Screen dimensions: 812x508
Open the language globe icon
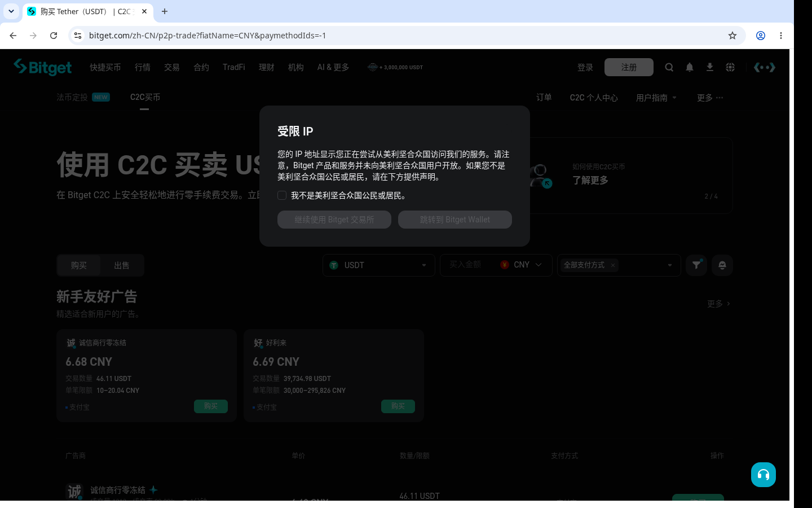tap(730, 67)
